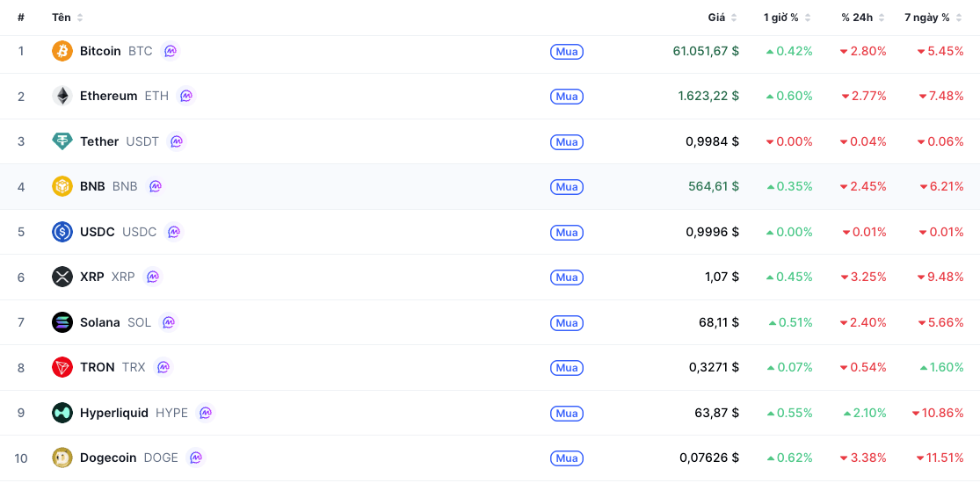Screen dimensions: 980x483
Task: Click the price 564,61 $
Action: tap(714, 186)
